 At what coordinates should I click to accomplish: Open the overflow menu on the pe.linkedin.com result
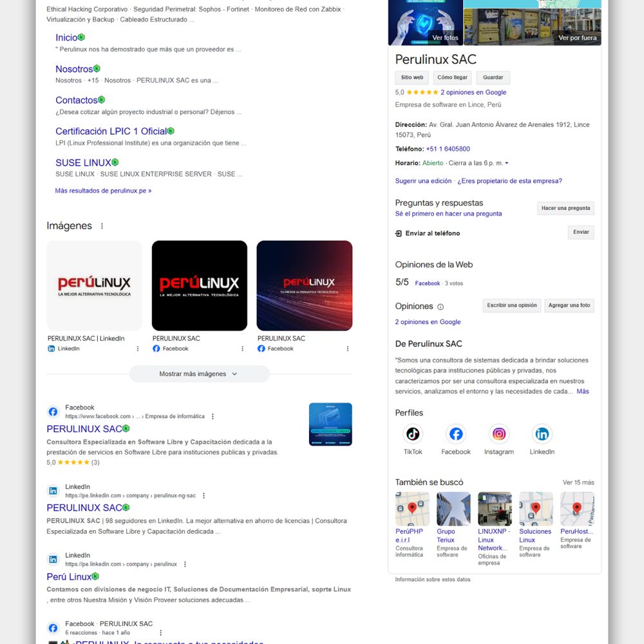(x=204, y=495)
